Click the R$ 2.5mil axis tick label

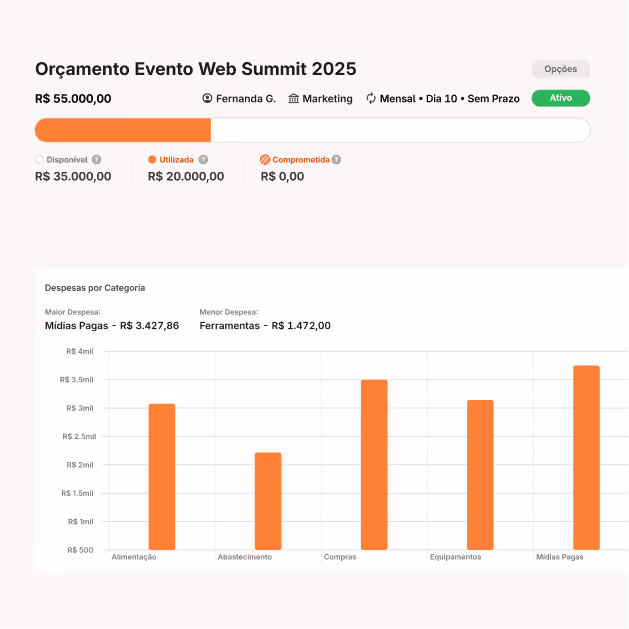tap(79, 436)
